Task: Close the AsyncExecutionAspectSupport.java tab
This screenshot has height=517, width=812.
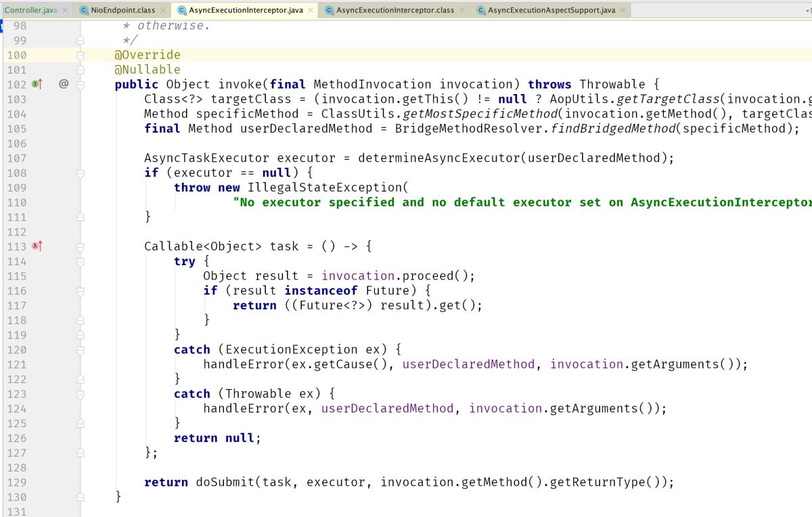Action: [623, 10]
